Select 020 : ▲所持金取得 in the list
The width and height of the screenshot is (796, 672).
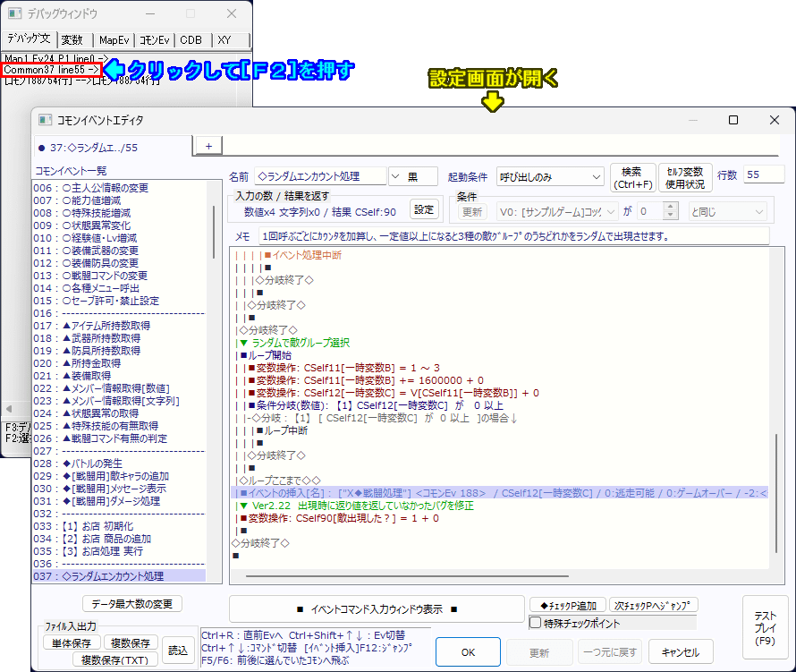pos(120,363)
